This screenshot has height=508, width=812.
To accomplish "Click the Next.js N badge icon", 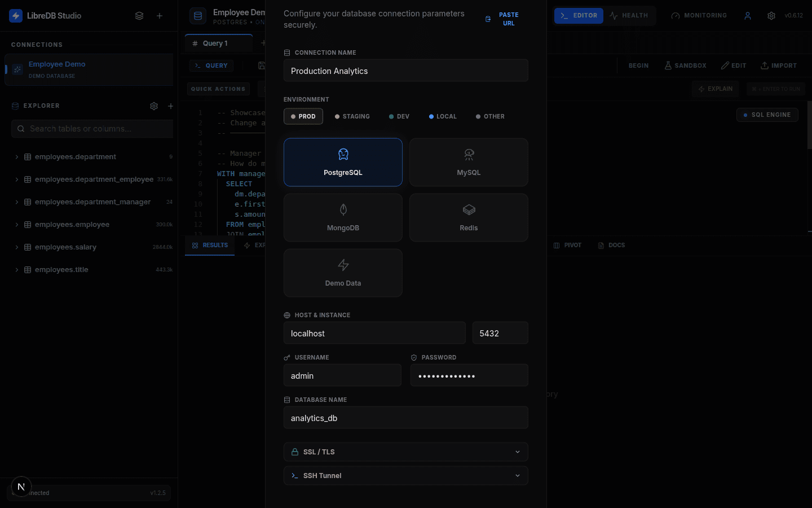I will (x=21, y=487).
